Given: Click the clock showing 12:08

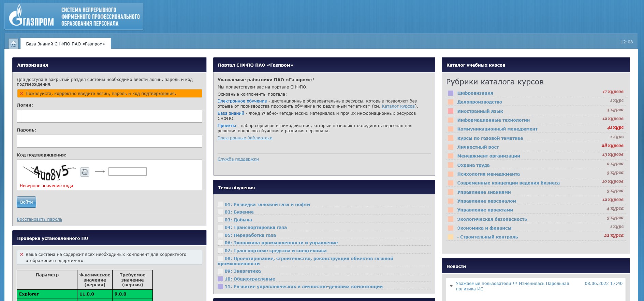Looking at the screenshot, I should tap(627, 42).
